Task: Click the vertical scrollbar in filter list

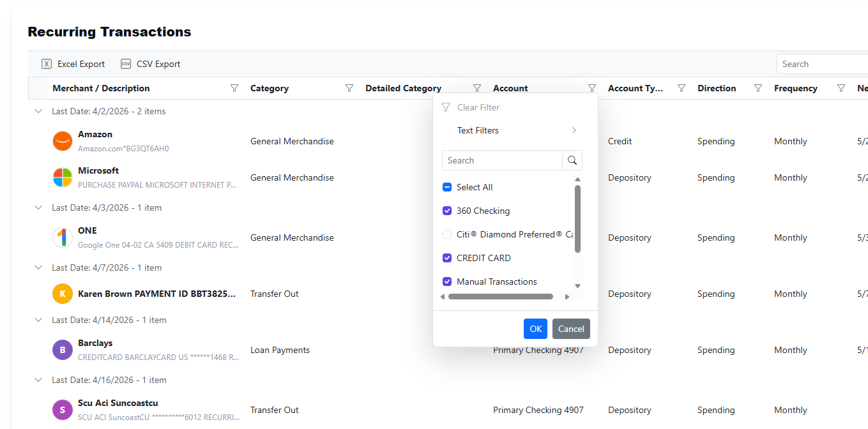Action: point(578,219)
